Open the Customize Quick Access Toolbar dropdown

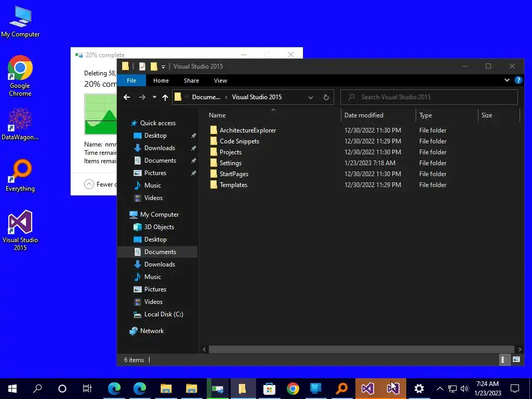point(163,66)
